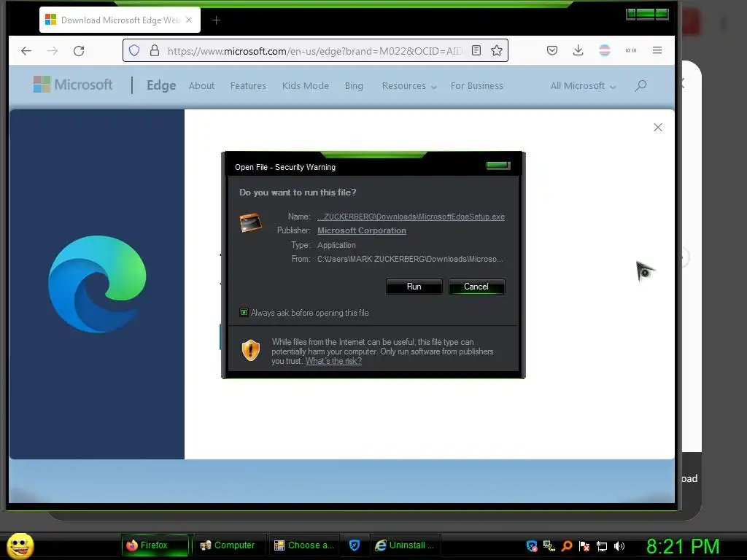The image size is (747, 560).
Task: Click the Firefox forward arrow
Action: (x=53, y=50)
